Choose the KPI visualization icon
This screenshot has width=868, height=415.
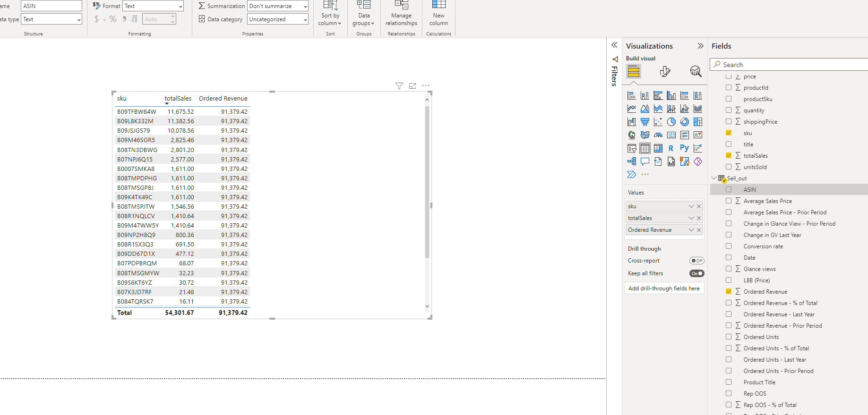click(x=697, y=135)
